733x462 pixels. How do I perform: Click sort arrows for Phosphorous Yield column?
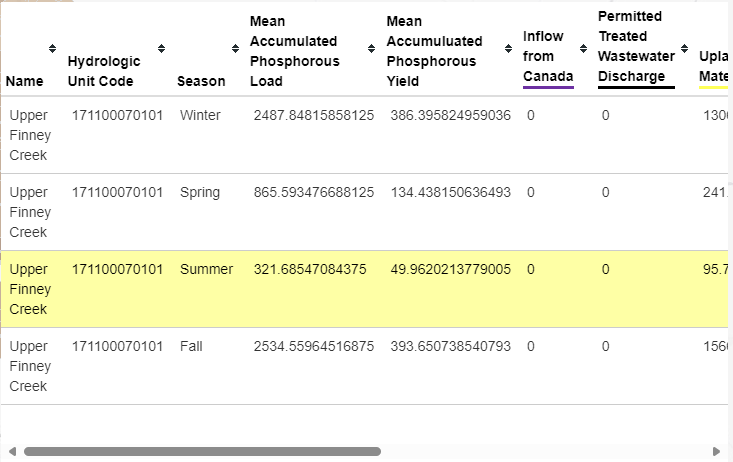point(508,49)
